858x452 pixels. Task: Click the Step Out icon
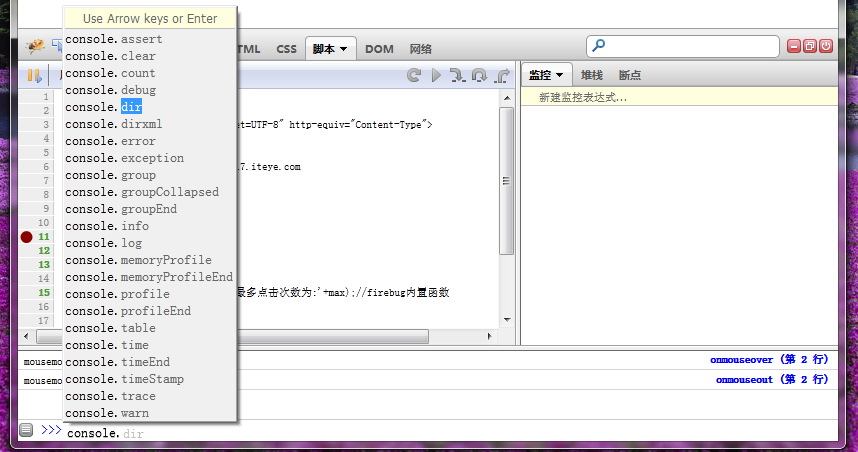pyautogui.click(x=502, y=75)
